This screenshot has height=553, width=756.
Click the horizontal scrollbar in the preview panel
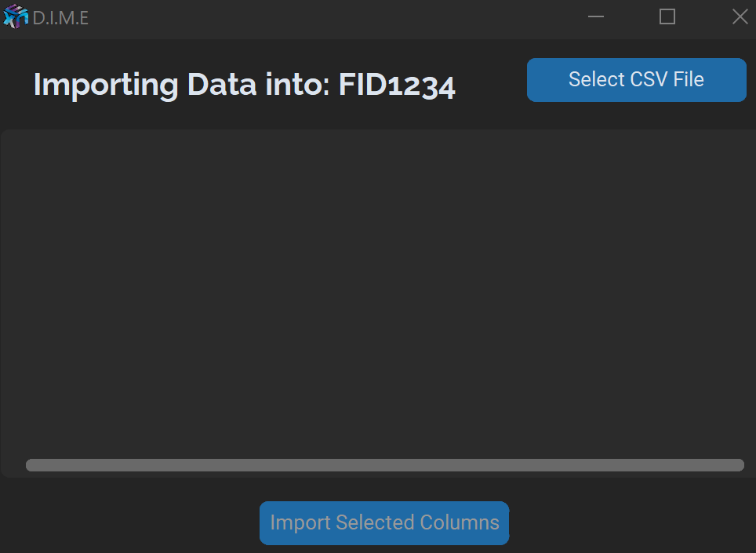pyautogui.click(x=384, y=465)
